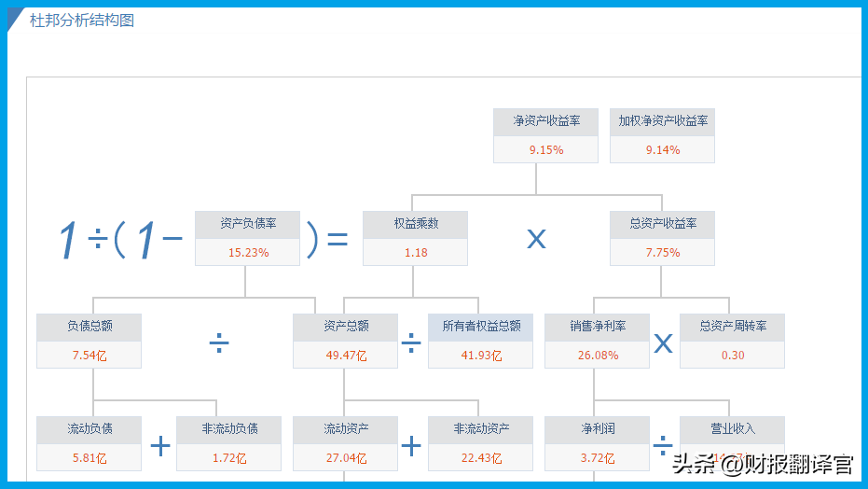The image size is (868, 489).
Task: Click the 资产负债率 15.23% box
Action: pyautogui.click(x=247, y=238)
